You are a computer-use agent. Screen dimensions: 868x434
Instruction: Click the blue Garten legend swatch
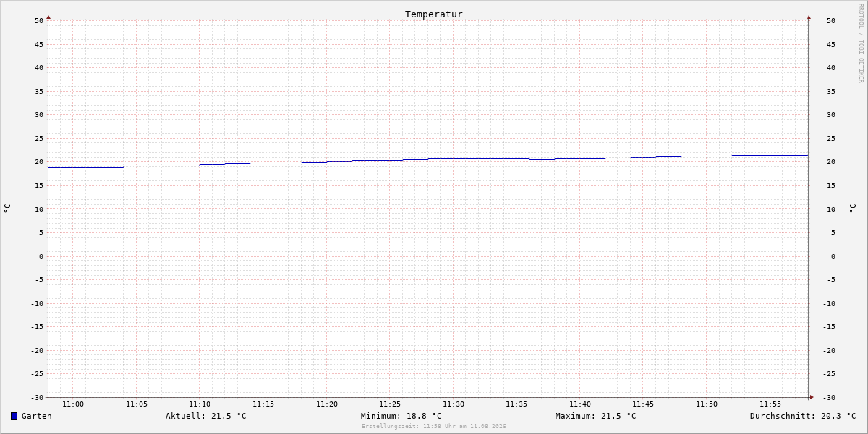[14, 416]
